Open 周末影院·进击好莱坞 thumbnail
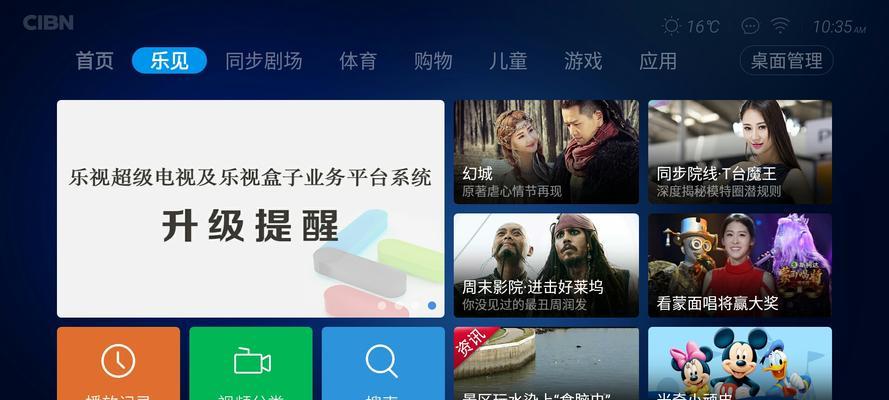 pyautogui.click(x=546, y=265)
